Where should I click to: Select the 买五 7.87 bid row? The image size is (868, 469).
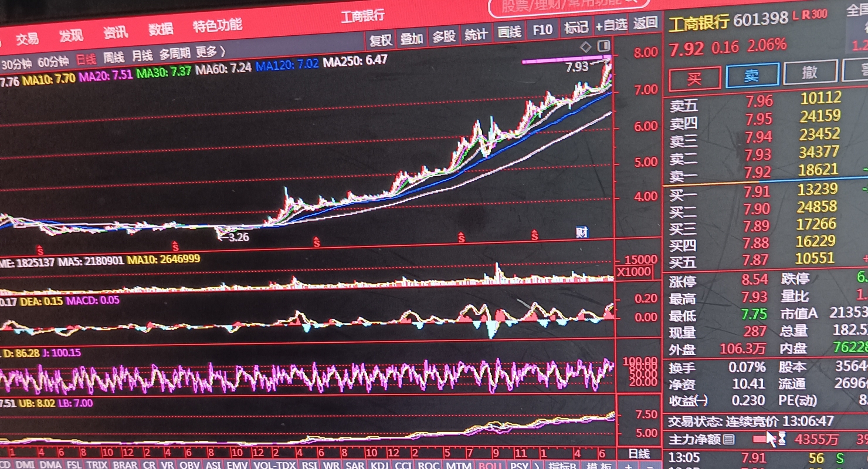[x=765, y=259]
